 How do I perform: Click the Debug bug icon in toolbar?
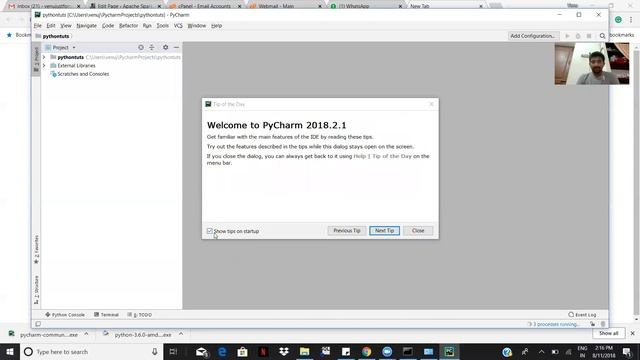(578, 36)
